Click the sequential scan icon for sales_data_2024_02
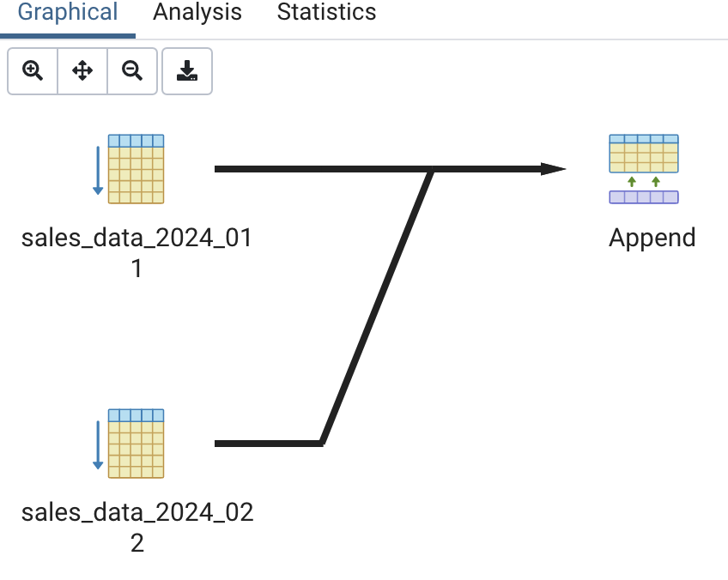Image resolution: width=728 pixels, height=580 pixels. (135, 444)
